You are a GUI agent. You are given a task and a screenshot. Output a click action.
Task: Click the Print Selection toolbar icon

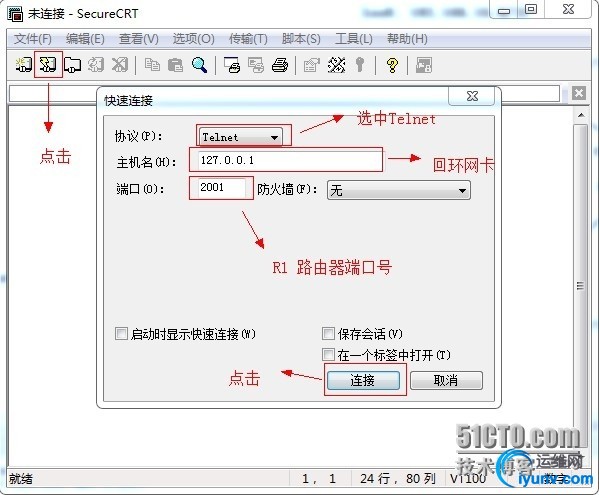pyautogui.click(x=256, y=65)
